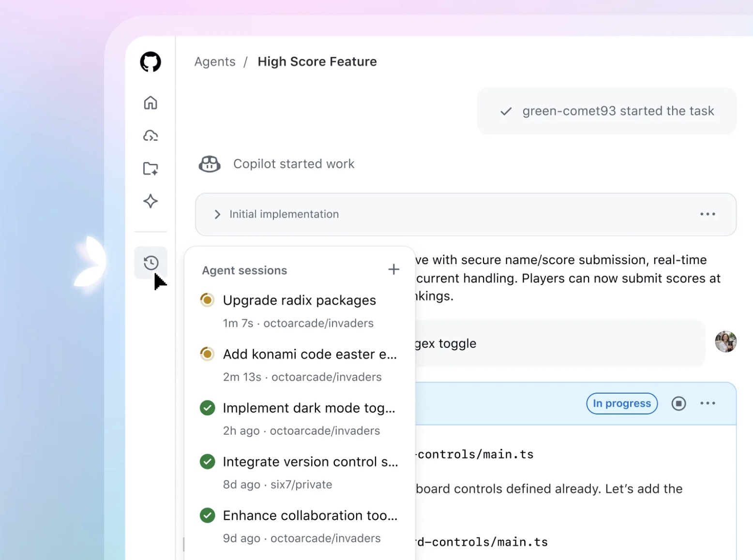Screen dimensions: 753x560
Task: Open the ellipsis menu beside 'In progress'
Action: click(708, 403)
